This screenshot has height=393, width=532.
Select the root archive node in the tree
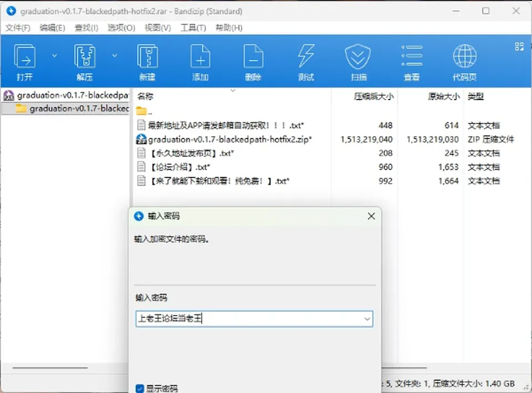coord(66,95)
